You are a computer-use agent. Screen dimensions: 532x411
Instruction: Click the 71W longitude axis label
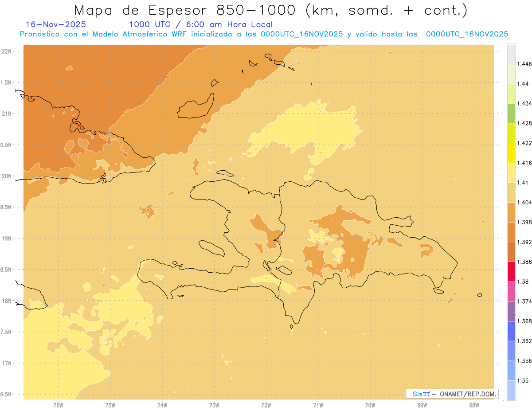[x=318, y=405]
